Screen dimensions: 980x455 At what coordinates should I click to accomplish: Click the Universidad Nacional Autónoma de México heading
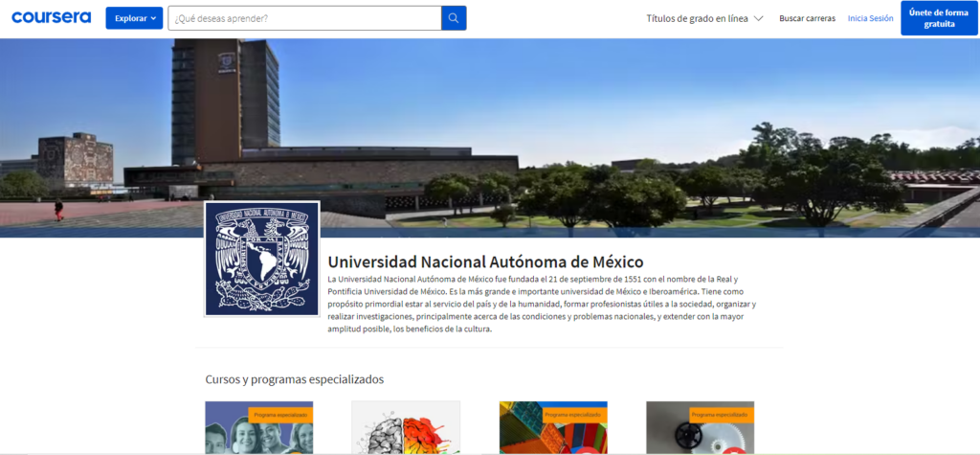[x=485, y=261]
